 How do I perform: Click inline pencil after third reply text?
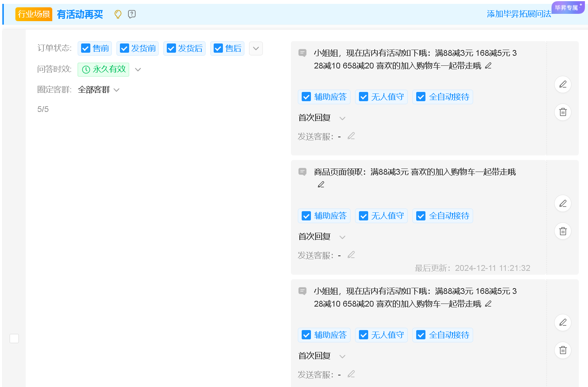point(488,304)
